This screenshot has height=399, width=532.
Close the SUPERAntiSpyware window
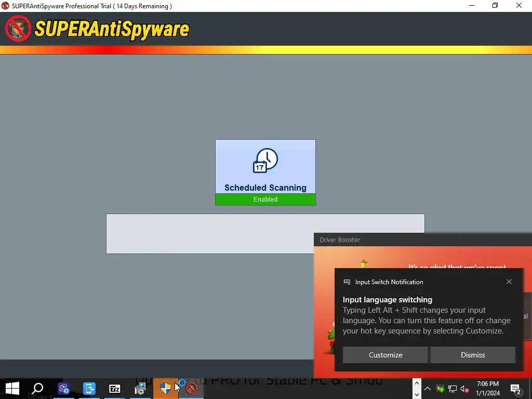519,6
